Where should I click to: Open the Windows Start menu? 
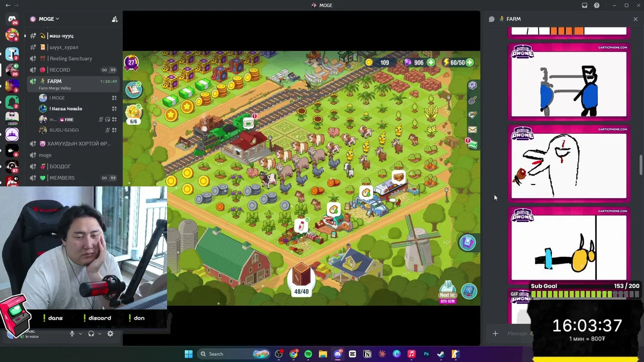click(189, 354)
